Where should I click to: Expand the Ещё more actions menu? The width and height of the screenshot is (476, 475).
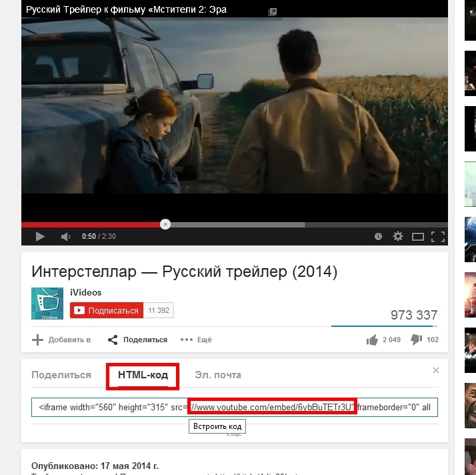(196, 340)
